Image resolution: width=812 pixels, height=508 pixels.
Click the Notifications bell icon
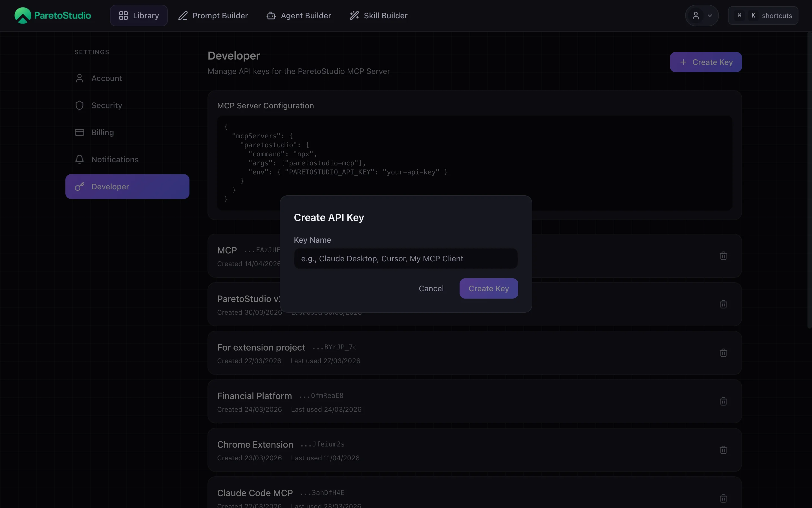(80, 159)
